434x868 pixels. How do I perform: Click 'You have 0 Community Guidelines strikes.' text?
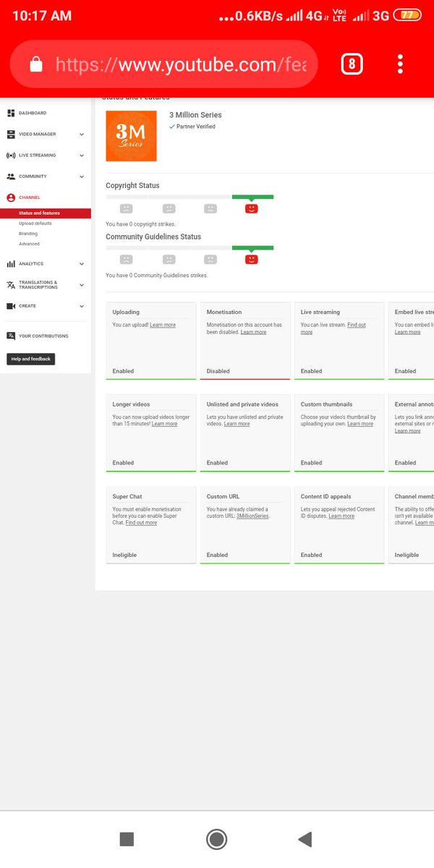click(x=157, y=276)
